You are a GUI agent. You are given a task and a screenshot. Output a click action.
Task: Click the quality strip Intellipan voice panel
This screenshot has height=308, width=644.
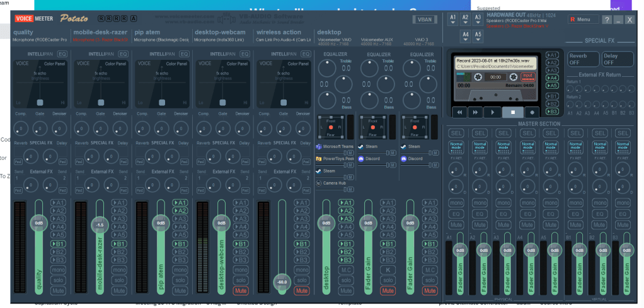click(x=40, y=84)
